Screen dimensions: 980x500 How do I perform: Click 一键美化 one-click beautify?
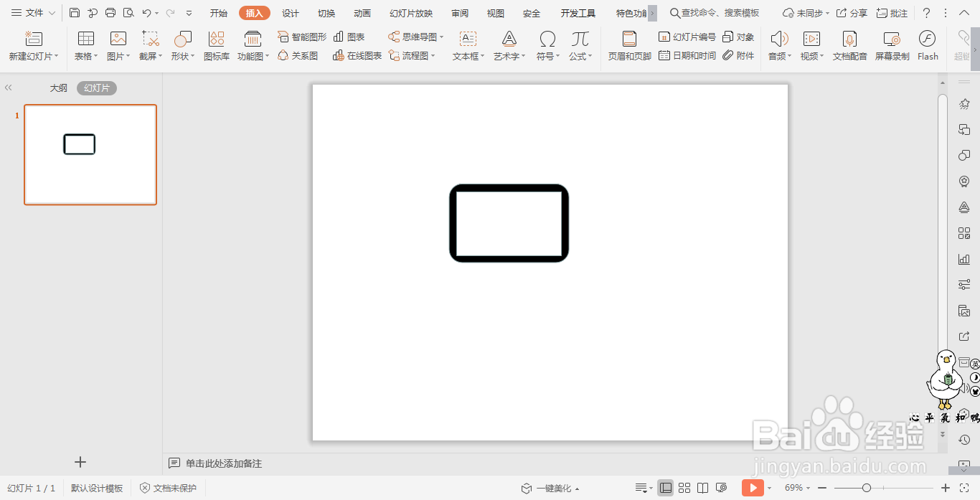coord(550,489)
